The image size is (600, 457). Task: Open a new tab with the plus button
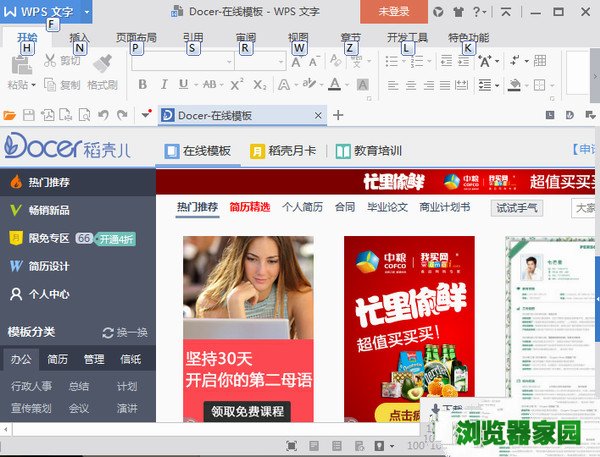click(337, 115)
